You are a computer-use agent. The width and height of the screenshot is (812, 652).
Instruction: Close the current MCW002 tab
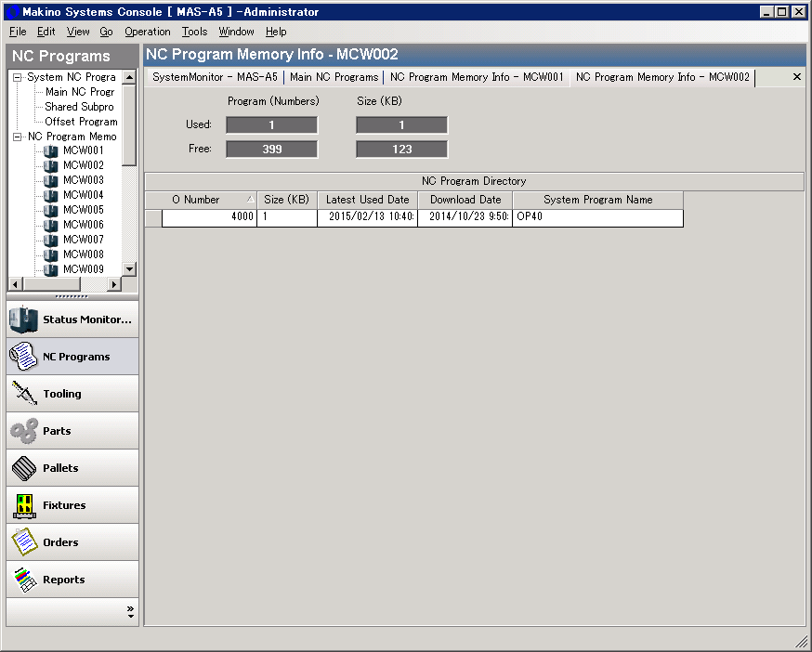pyautogui.click(x=797, y=77)
